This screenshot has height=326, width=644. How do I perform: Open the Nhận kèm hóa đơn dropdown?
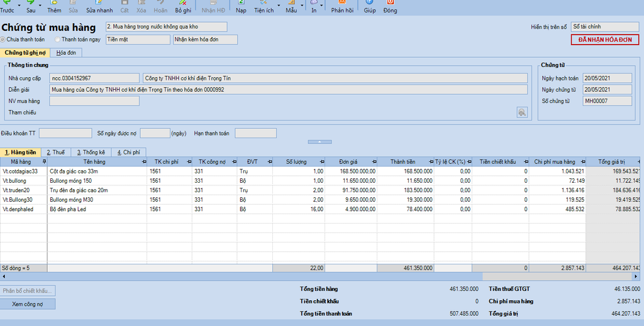206,40
